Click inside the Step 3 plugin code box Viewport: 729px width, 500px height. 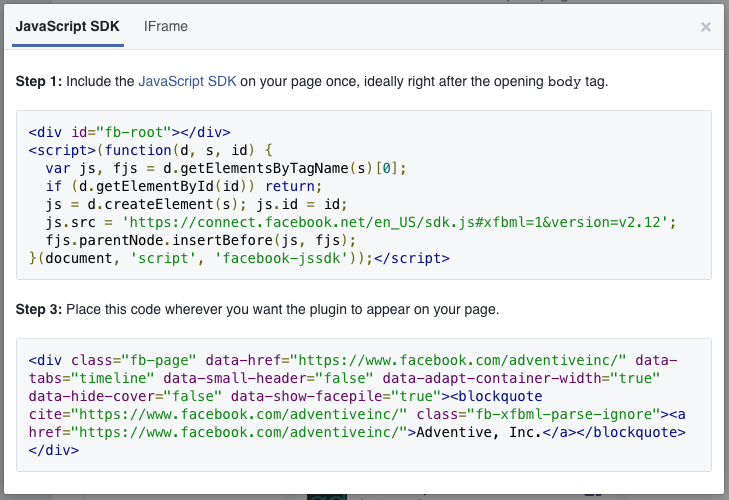364,405
